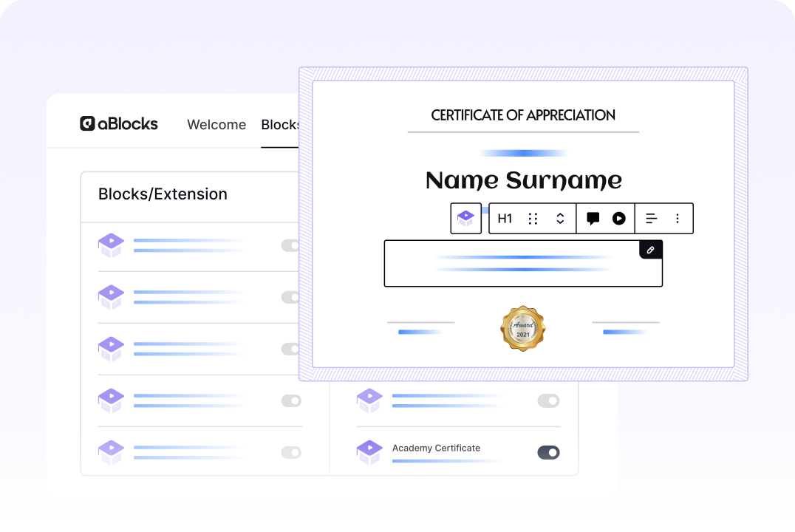The width and height of the screenshot is (795, 532).
Task: Turn off the Academy Certificate toggle
Action: point(548,452)
